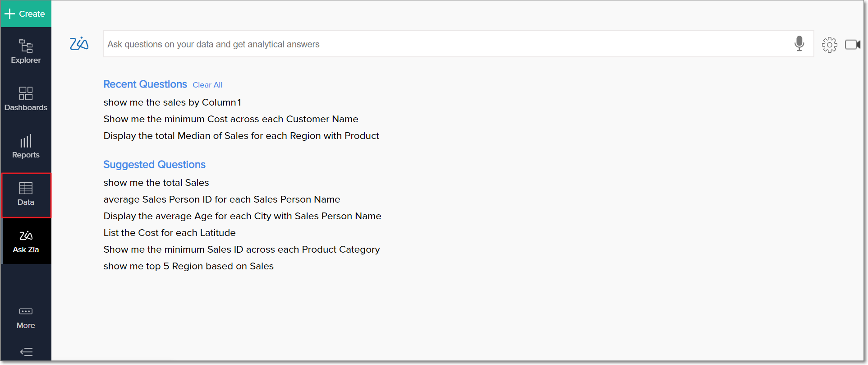Screen dimensions: 868x365
Task: Choose the total Median of Sales question
Action: 241,136
